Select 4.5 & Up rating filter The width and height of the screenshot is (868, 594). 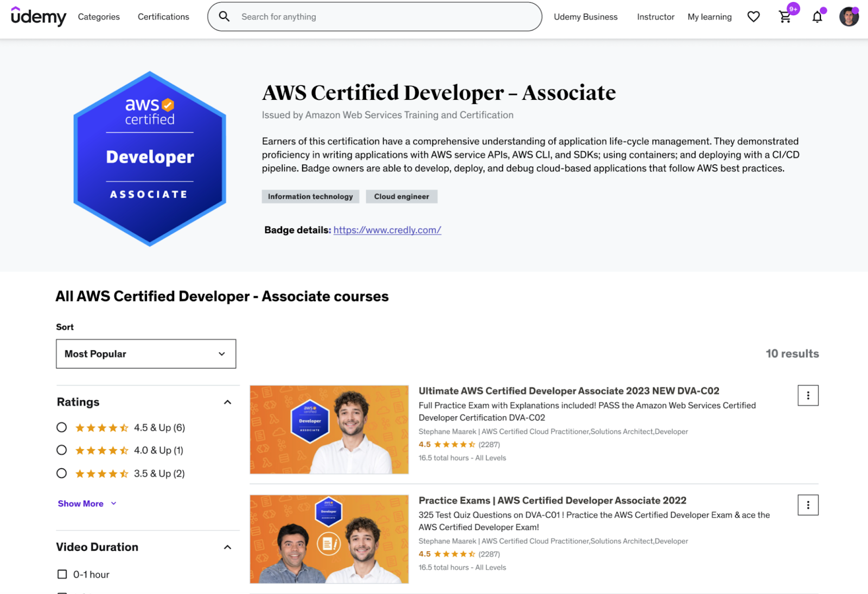click(62, 427)
